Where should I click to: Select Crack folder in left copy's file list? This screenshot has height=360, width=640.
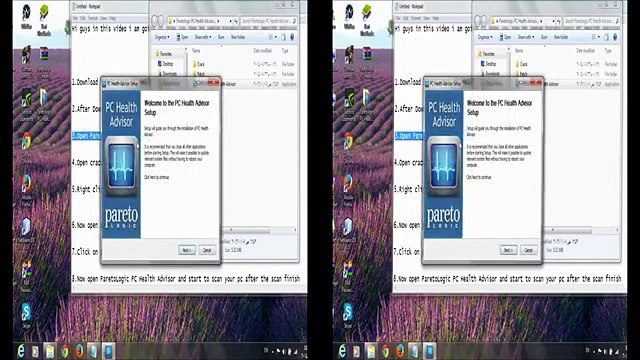pos(198,64)
